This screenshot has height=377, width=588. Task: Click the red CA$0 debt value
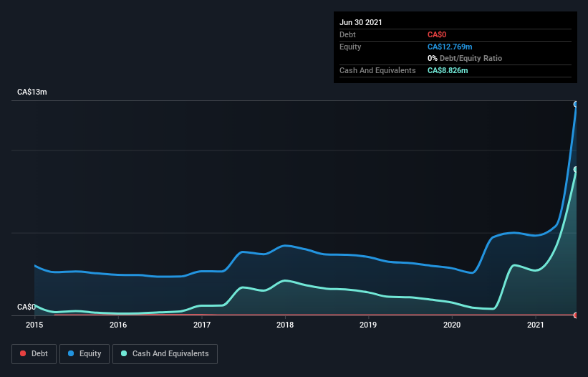tap(437, 34)
